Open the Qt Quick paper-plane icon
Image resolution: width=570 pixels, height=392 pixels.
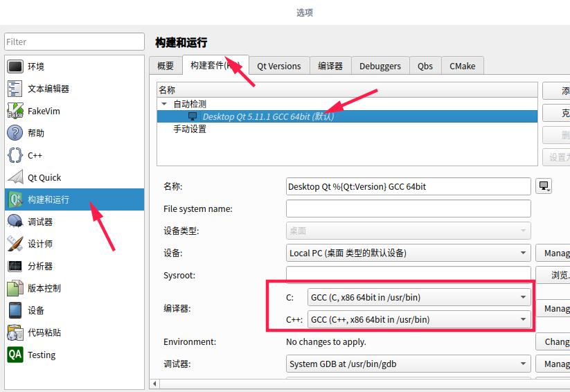click(15, 177)
